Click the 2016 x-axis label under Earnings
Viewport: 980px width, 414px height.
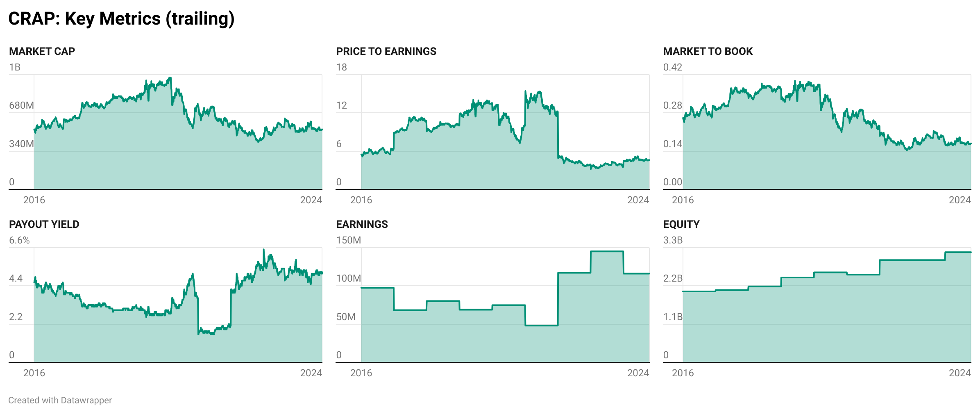pos(361,373)
